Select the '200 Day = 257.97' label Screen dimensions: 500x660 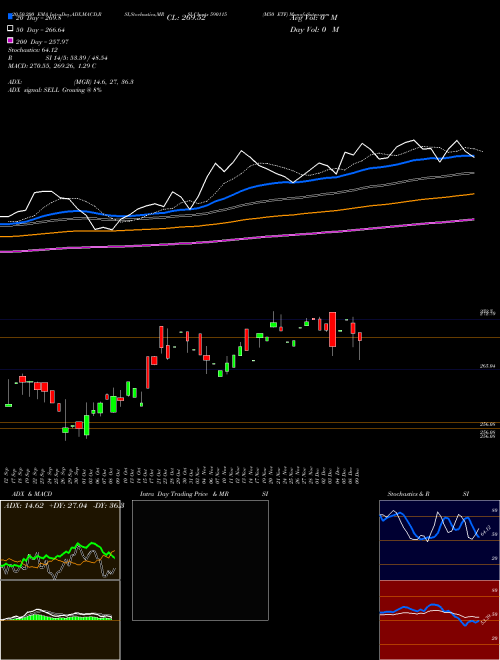coord(42,42)
